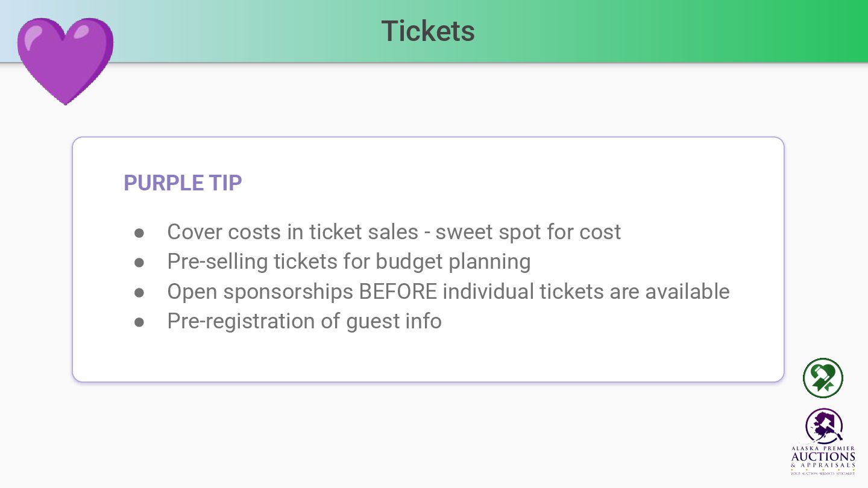
Task: Select the Tickets slide title
Action: (x=428, y=31)
